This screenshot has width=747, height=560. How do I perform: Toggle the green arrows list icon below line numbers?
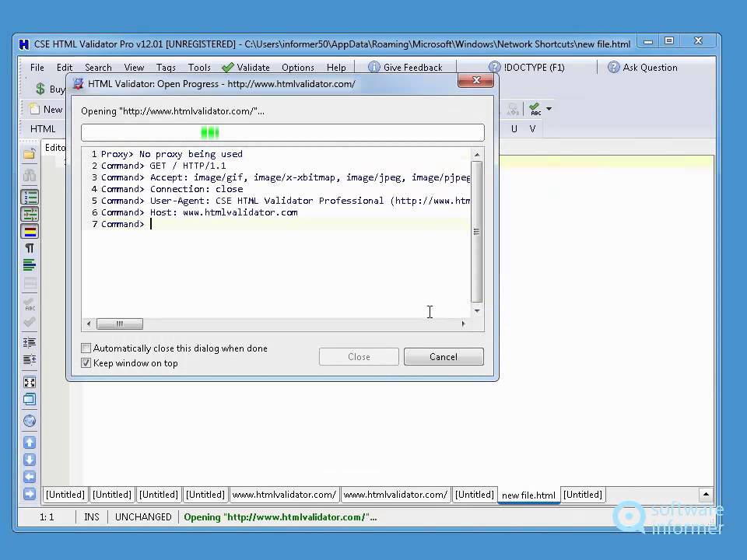[30, 215]
